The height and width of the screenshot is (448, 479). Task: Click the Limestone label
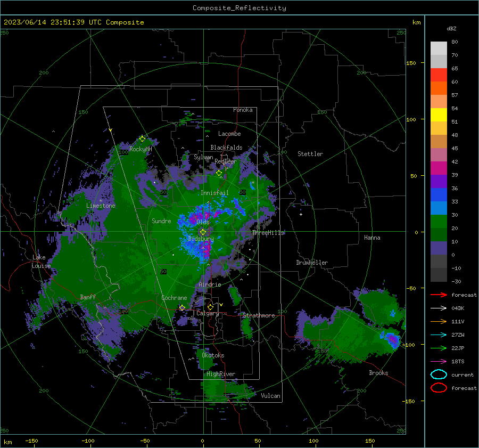(x=101, y=206)
